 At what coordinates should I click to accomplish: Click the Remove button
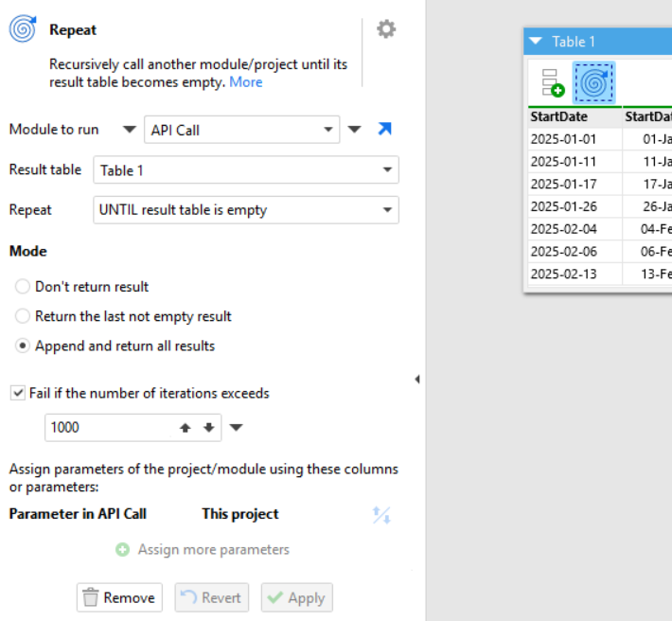coord(119,597)
